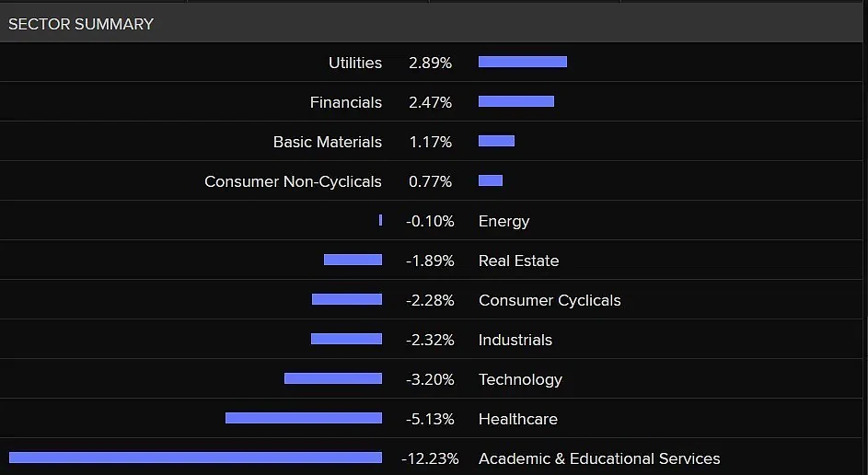Click the Utilities 2.89% bar
This screenshot has height=475, width=868.
pos(523,62)
